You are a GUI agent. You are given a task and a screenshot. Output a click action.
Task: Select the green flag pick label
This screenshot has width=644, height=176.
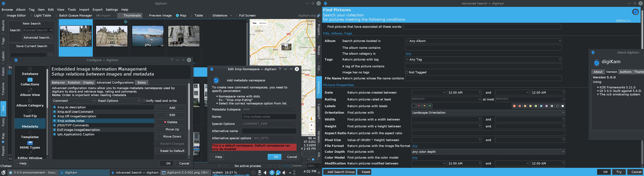[x=430, y=106]
